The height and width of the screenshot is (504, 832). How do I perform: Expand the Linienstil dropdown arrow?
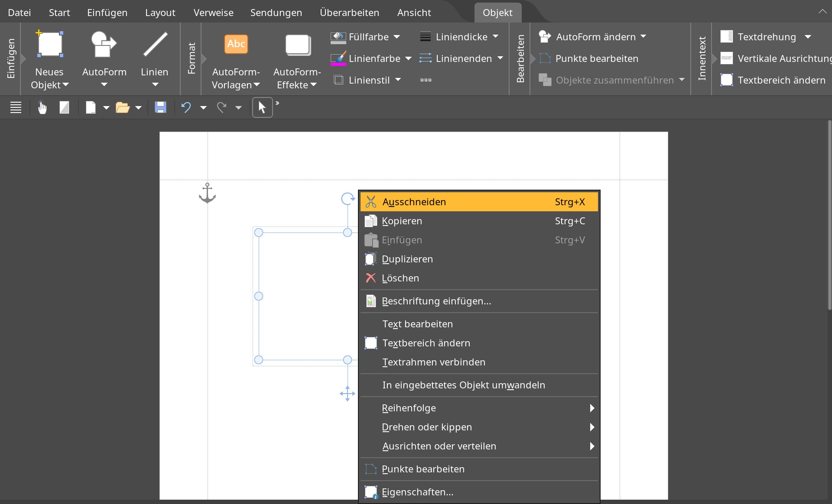pyautogui.click(x=398, y=80)
